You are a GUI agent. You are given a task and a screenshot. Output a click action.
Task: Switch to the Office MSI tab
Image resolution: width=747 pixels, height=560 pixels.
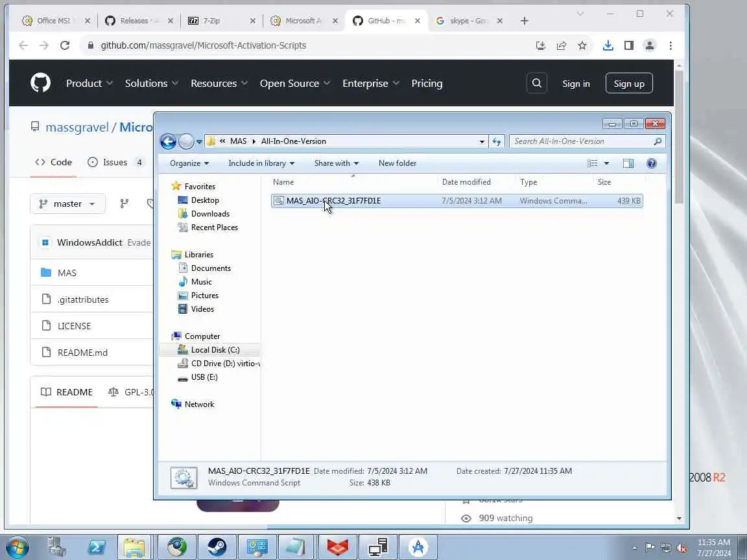[x=53, y=21]
